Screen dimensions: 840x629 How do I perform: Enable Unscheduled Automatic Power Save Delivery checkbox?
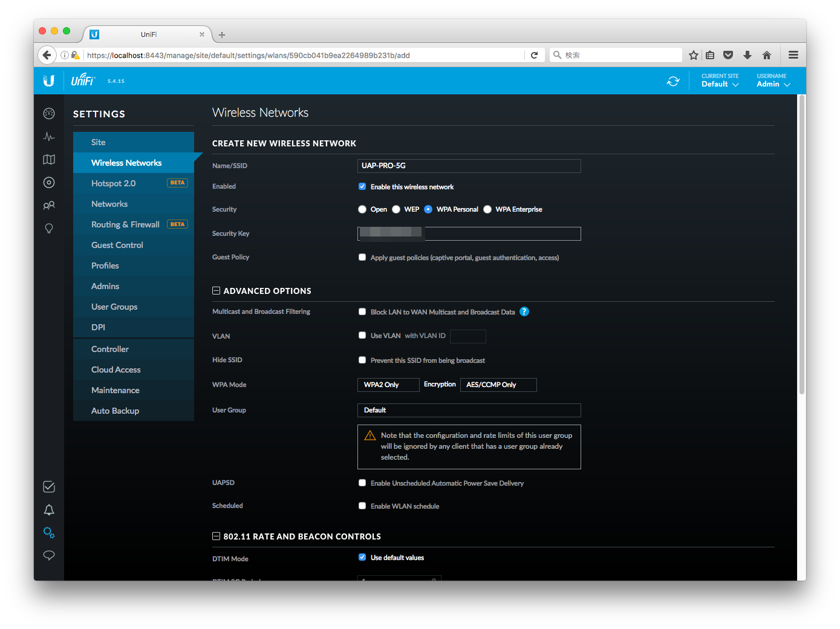(362, 483)
